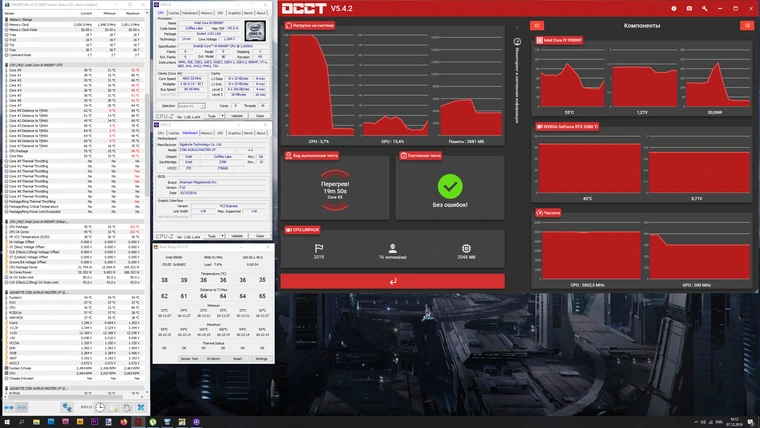This screenshot has height=428, width=760.
Task: Open Illustrator from taskbar
Action: point(80,422)
